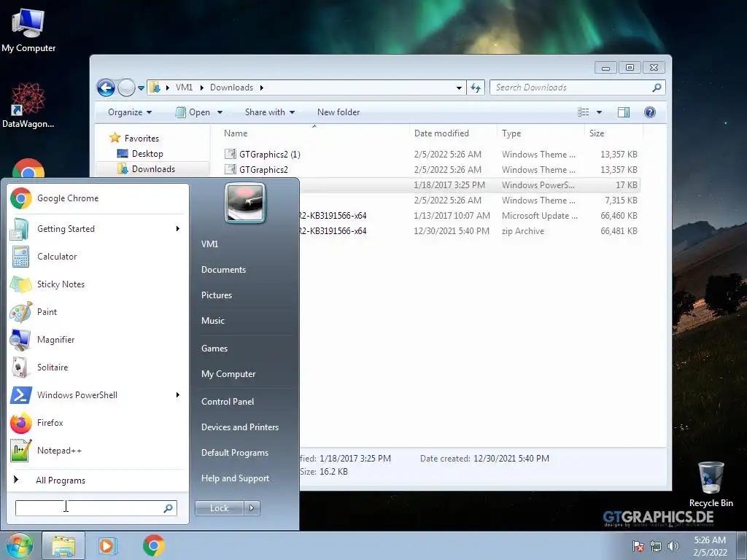Viewport: 747px width, 560px height.
Task: Click the Explorer Forward button
Action: 126,87
